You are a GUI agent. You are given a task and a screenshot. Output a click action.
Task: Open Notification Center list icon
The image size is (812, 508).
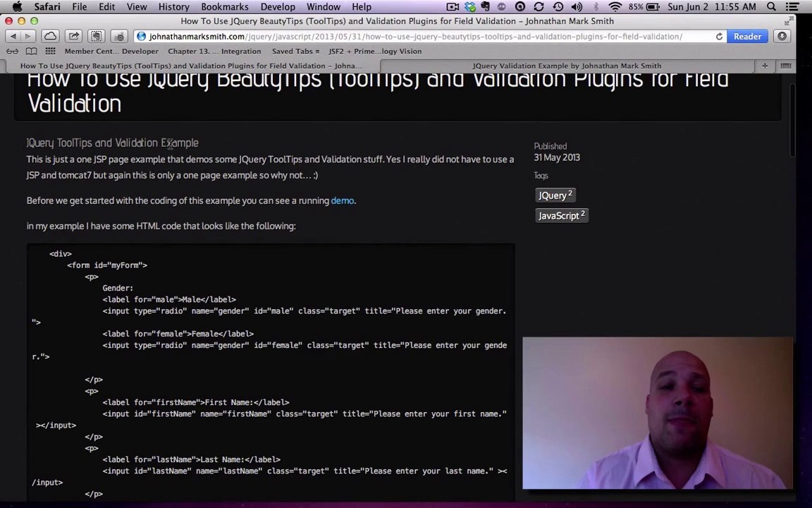(x=792, y=7)
